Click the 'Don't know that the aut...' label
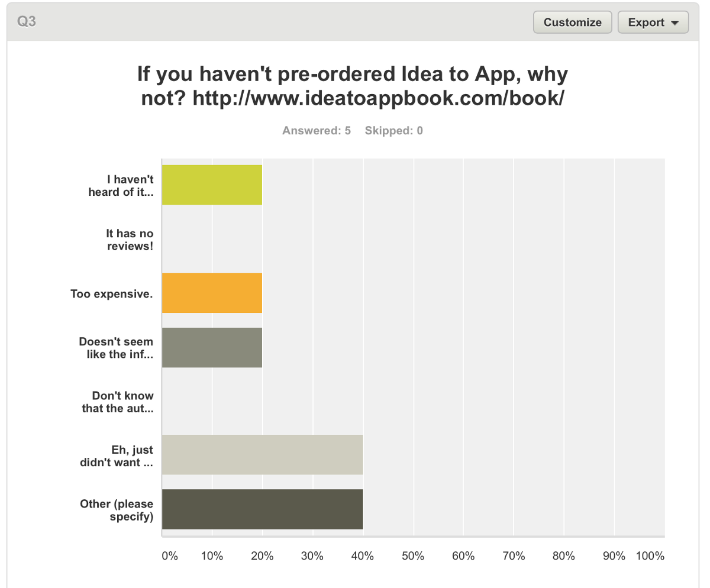Screen dimensions: 710x588 117,402
